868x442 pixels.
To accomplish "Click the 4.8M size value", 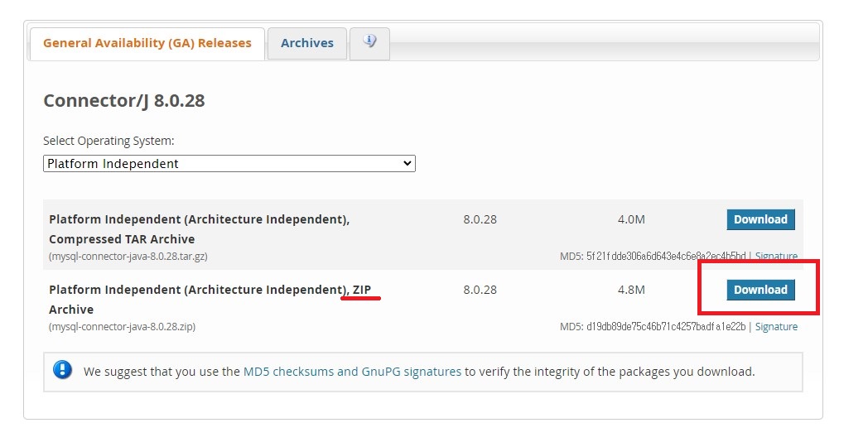I will tap(631, 290).
